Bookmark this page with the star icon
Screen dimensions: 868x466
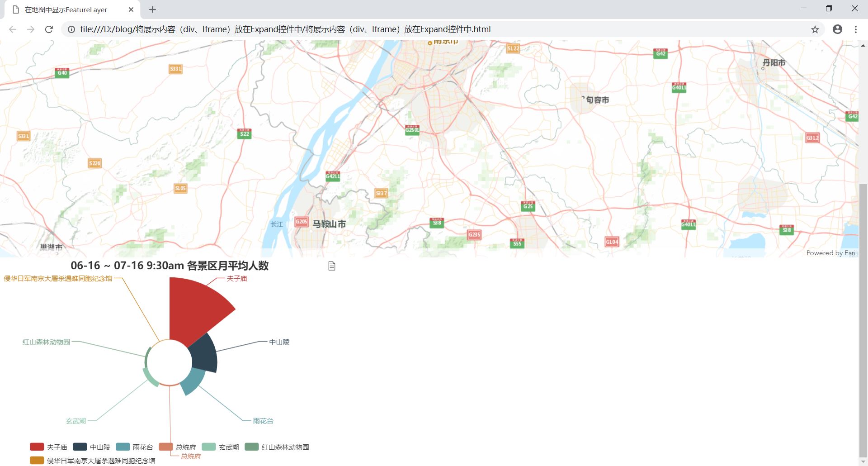(815, 29)
